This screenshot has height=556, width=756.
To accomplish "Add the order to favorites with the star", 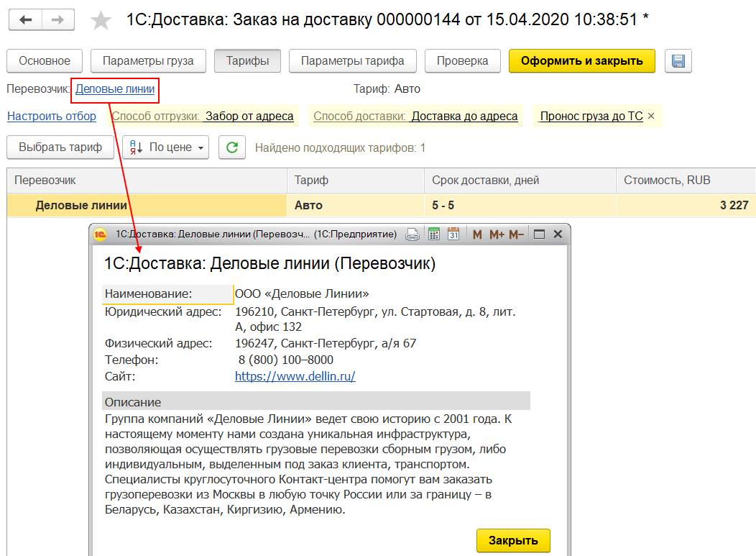I will pos(101,21).
